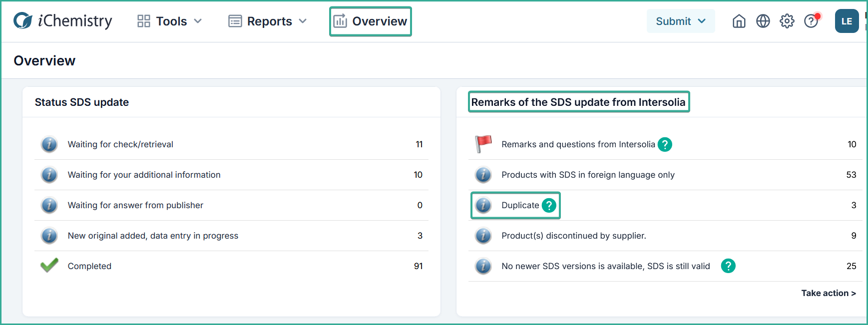
Task: Click info icon for Waiting for check/retrieval
Action: click(49, 144)
